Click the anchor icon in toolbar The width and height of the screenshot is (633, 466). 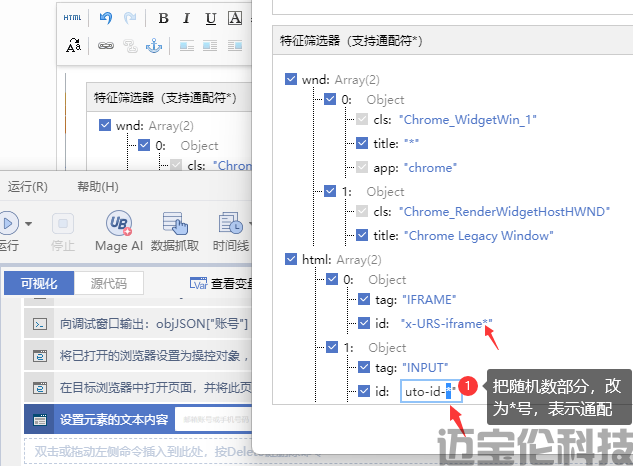pos(153,46)
